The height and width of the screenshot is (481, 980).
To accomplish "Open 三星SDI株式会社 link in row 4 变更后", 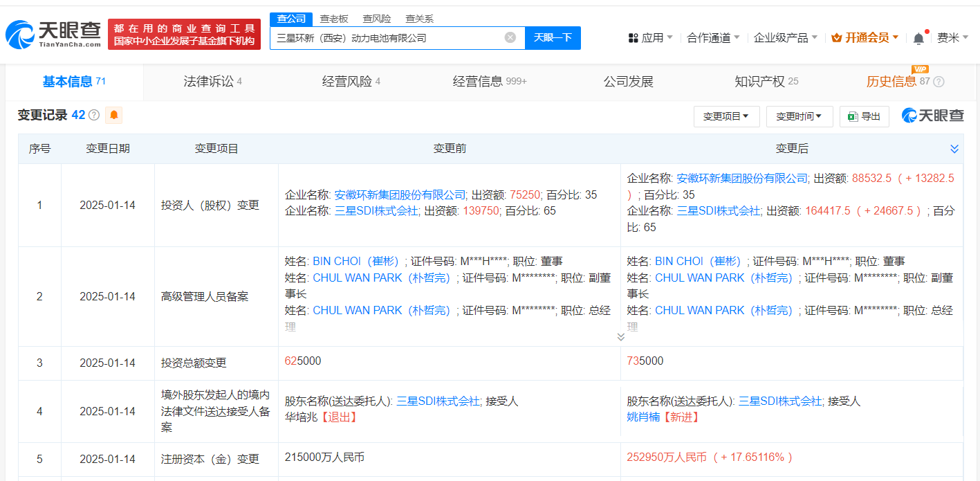I will click(x=780, y=401).
